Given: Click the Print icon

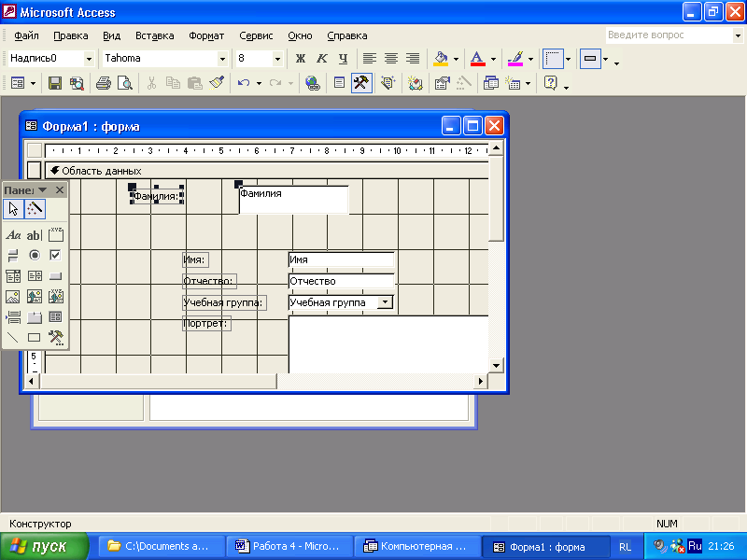Looking at the screenshot, I should point(104,83).
